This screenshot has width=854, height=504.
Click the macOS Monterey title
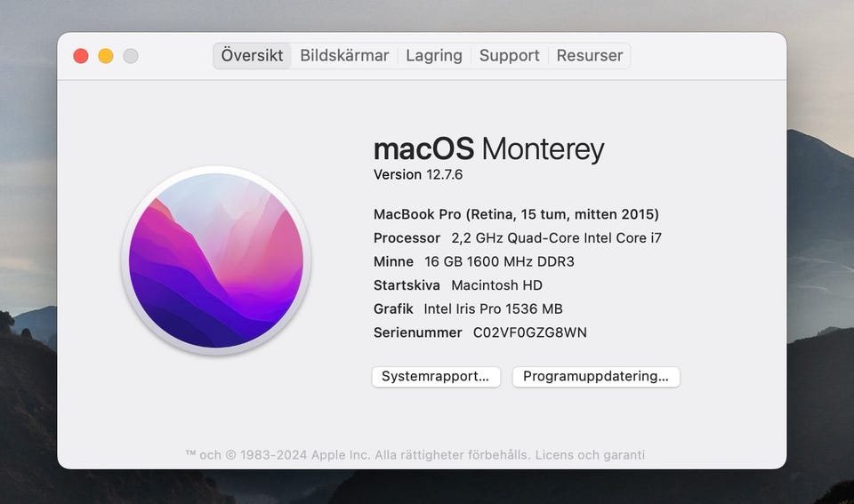488,149
